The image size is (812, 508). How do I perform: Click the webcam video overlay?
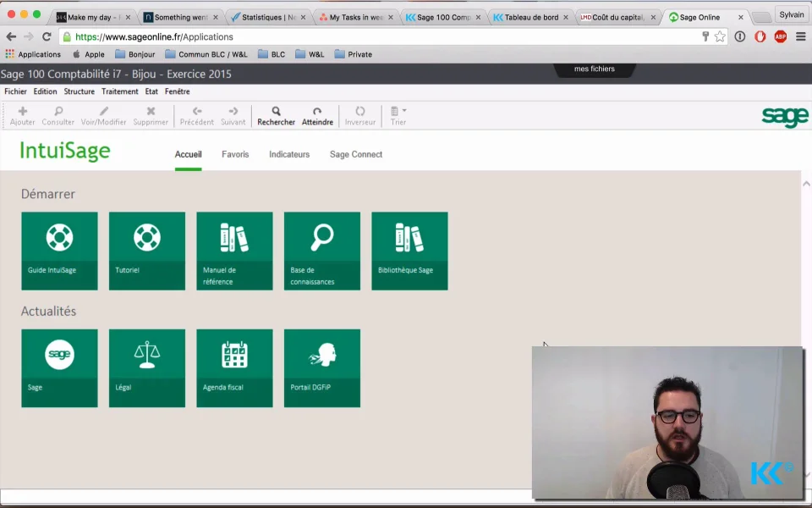tap(667, 422)
